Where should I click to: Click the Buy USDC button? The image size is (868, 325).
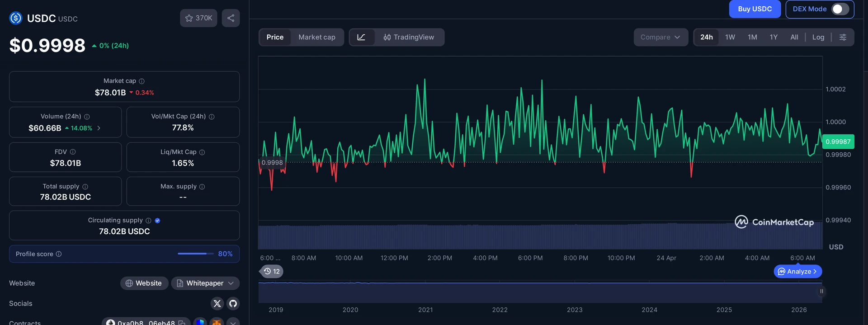[x=755, y=9]
